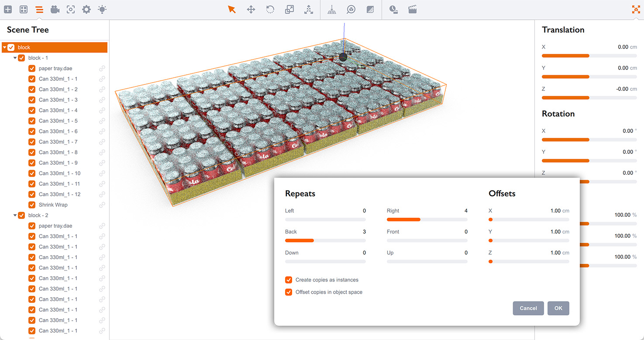
Task: Click link icon beside Can 330ml_1 - 12
Action: tap(102, 194)
